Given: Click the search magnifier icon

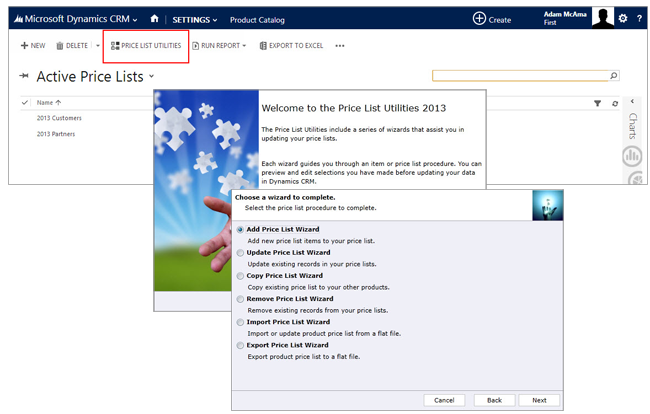Looking at the screenshot, I should 614,75.
